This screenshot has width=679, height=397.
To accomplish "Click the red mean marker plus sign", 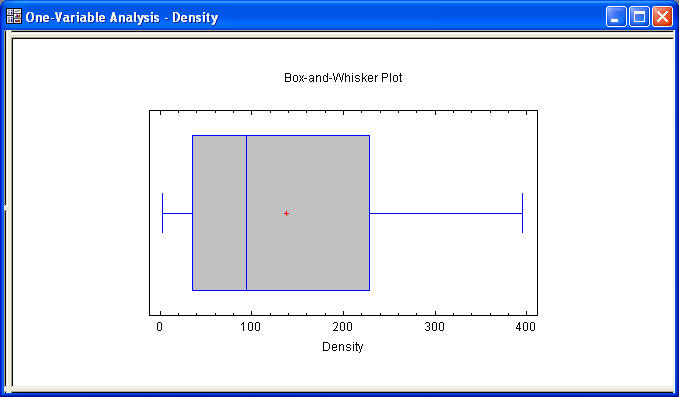I will point(286,213).
